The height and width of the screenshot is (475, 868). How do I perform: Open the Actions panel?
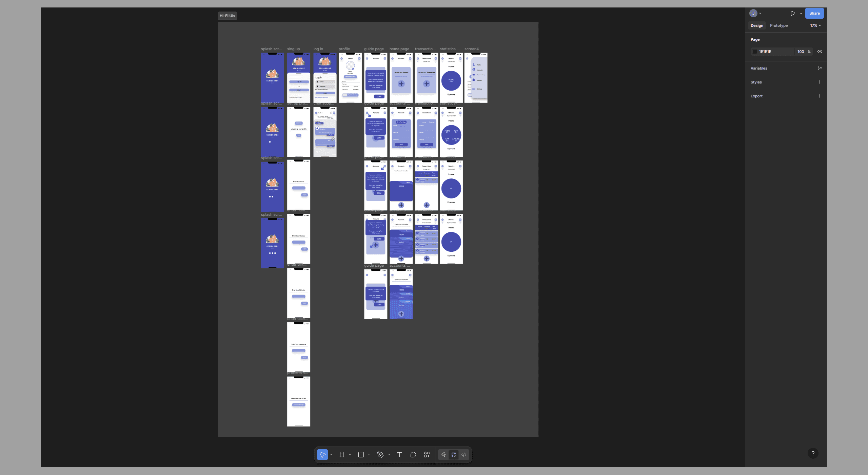427,455
